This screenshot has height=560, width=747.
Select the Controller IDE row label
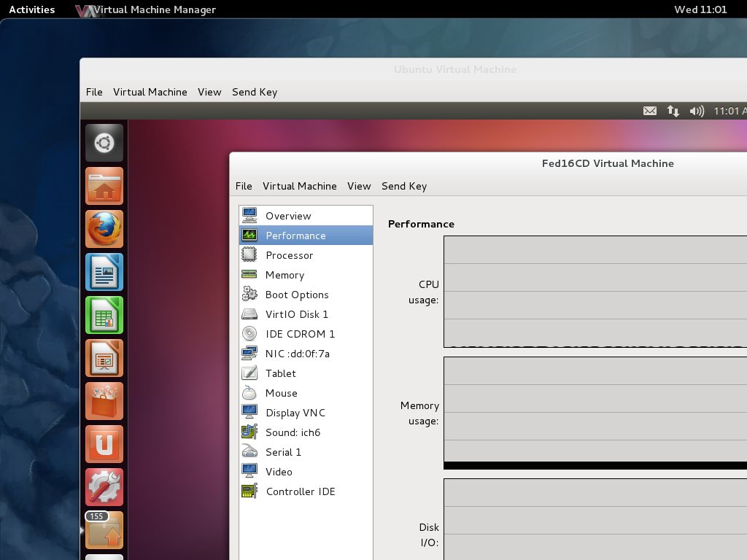click(301, 491)
